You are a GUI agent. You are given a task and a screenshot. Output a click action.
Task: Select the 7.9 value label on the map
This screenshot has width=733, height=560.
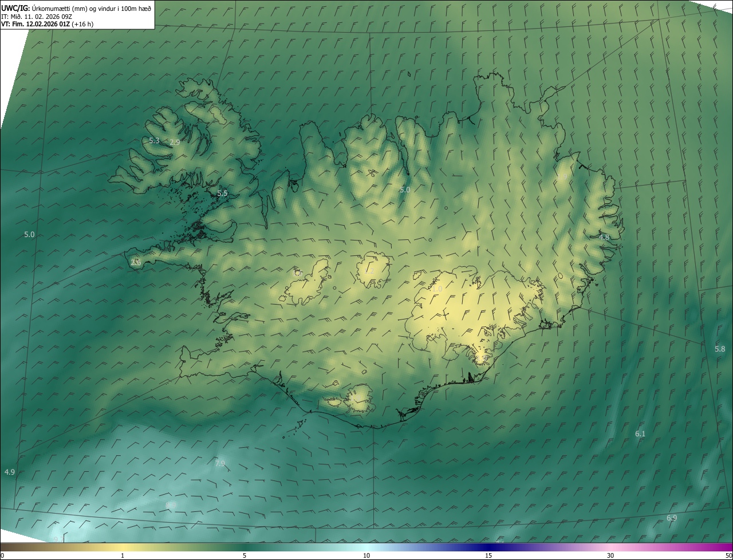220,463
